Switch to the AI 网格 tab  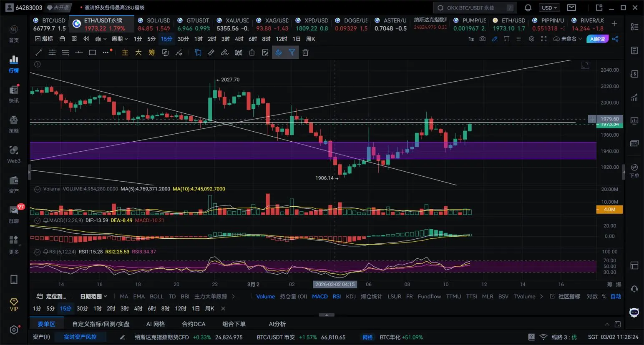point(156,324)
